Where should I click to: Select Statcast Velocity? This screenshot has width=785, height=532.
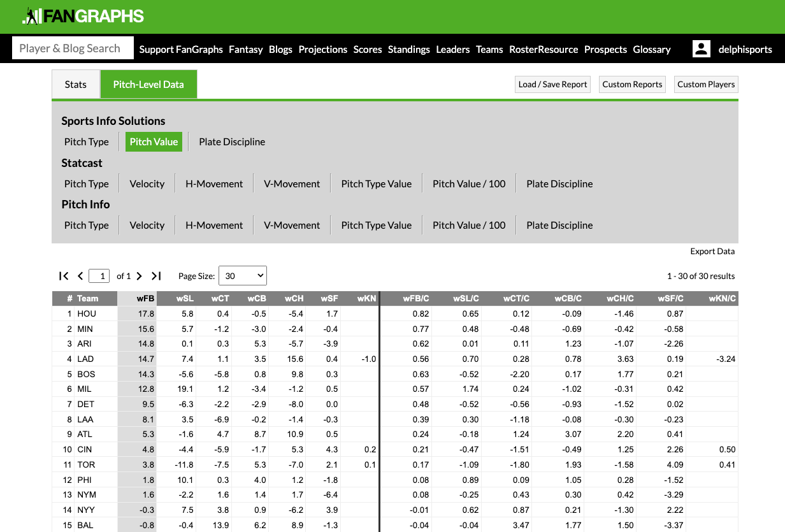[147, 183]
